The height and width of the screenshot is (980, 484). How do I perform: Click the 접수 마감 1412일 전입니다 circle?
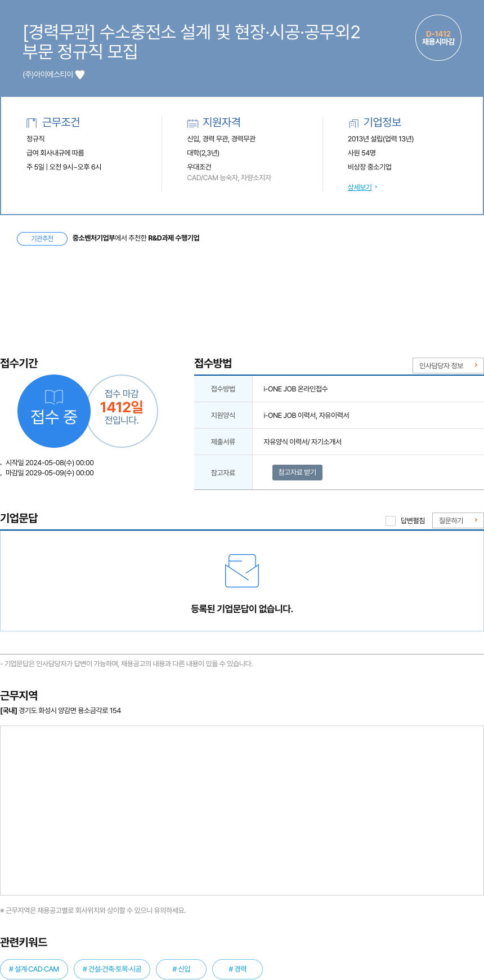point(122,411)
